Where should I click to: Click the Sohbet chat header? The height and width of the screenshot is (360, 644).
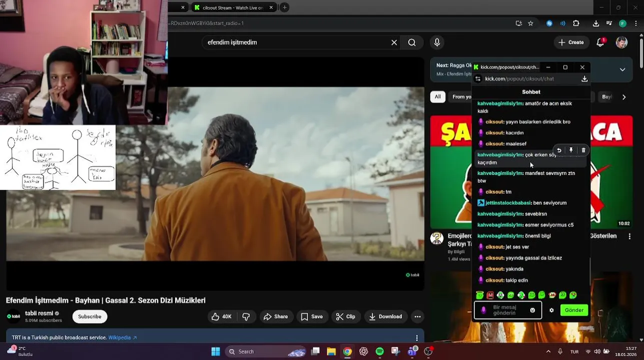coord(531,92)
